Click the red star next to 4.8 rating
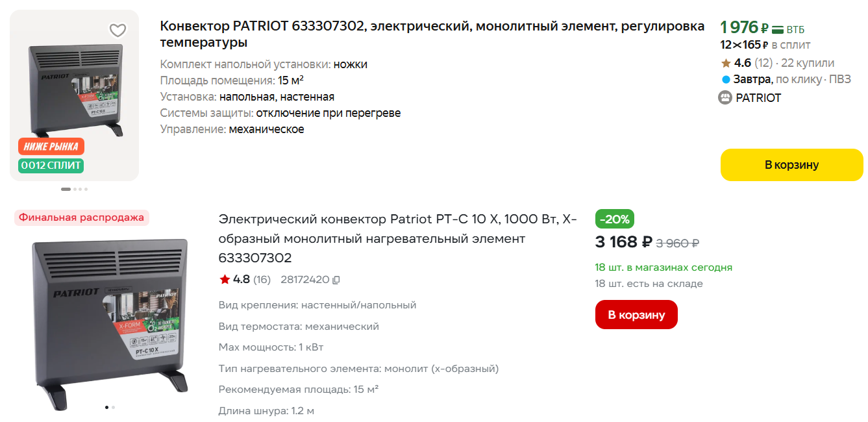This screenshot has width=868, height=422. click(x=225, y=280)
